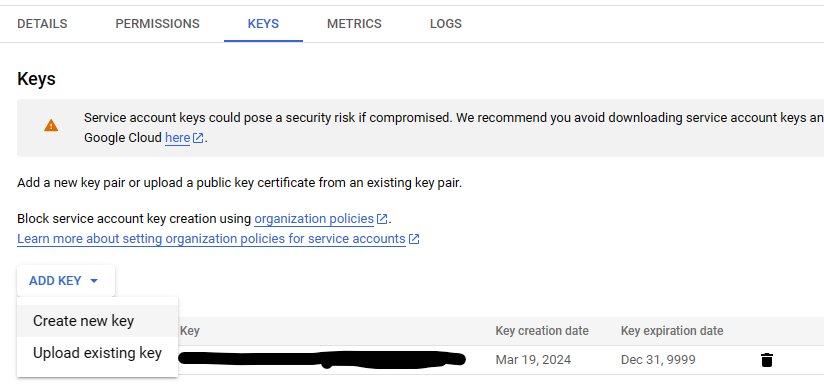The image size is (824, 392).
Task: View the LOGS tab
Action: pyautogui.click(x=446, y=24)
